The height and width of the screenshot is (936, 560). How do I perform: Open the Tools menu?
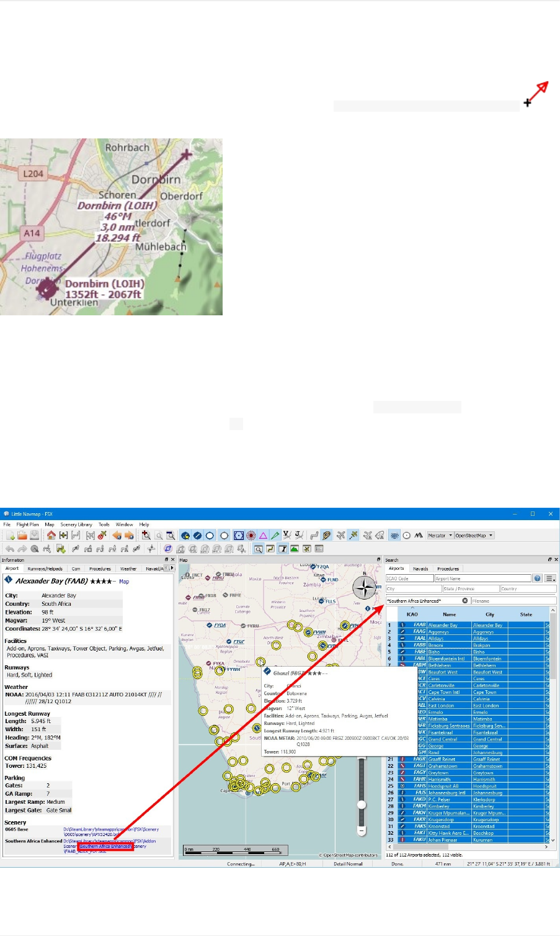104,524
